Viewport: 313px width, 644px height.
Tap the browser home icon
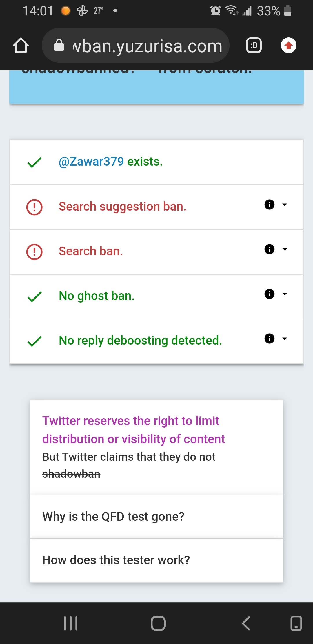click(21, 46)
